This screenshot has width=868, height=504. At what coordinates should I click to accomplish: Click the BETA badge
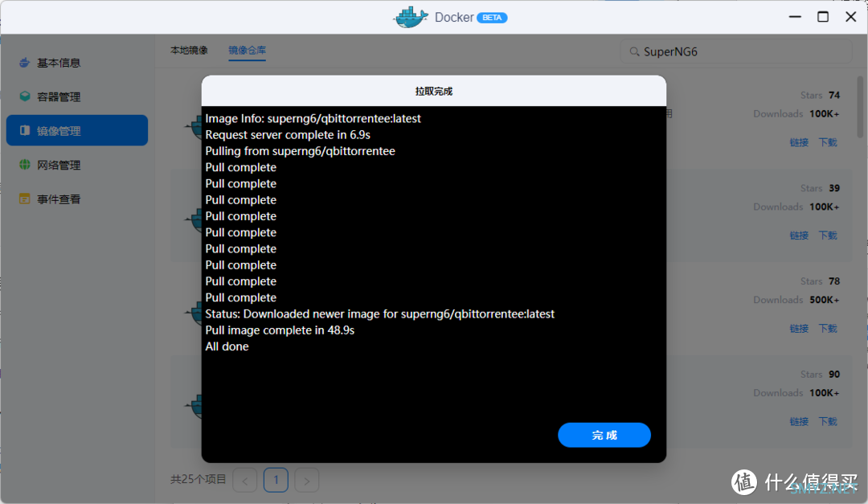point(492,18)
